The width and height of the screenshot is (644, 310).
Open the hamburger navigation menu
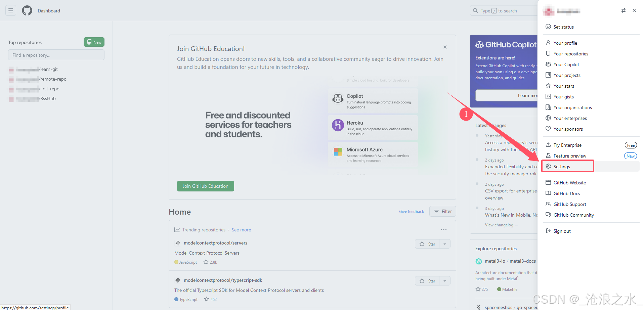[x=11, y=11]
